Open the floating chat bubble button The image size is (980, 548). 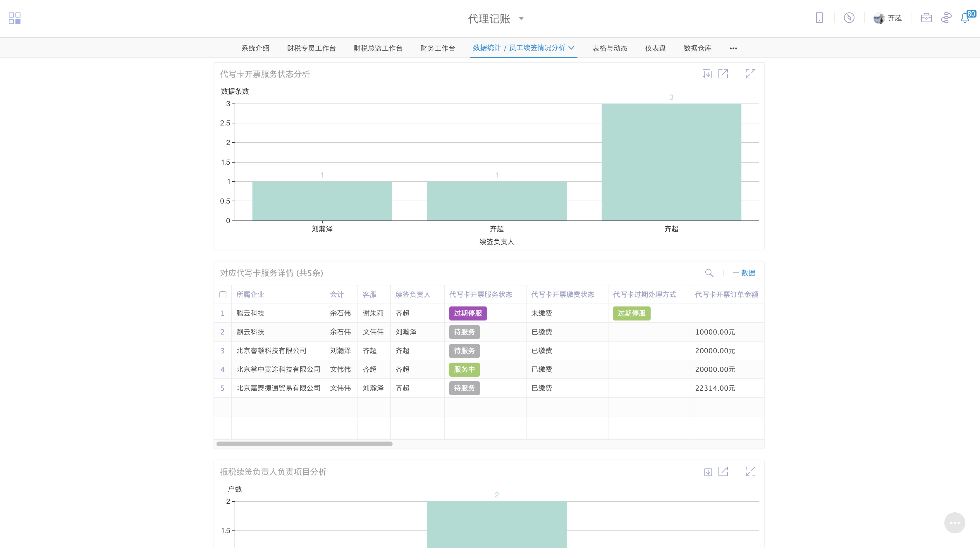pyautogui.click(x=955, y=523)
